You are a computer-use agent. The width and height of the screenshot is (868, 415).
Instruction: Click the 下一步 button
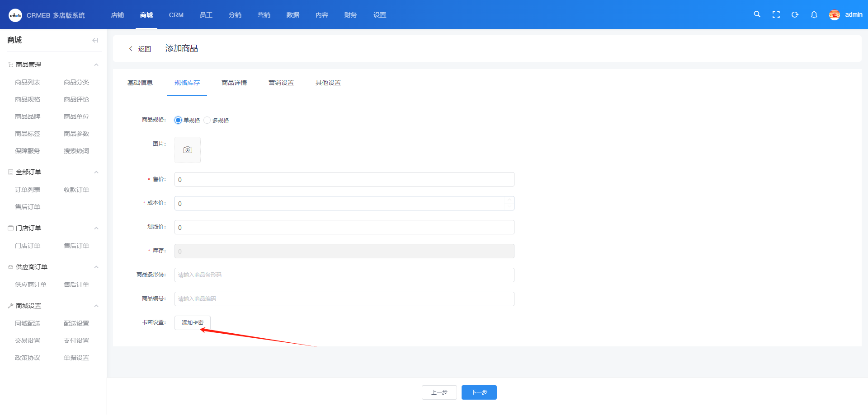pos(479,392)
